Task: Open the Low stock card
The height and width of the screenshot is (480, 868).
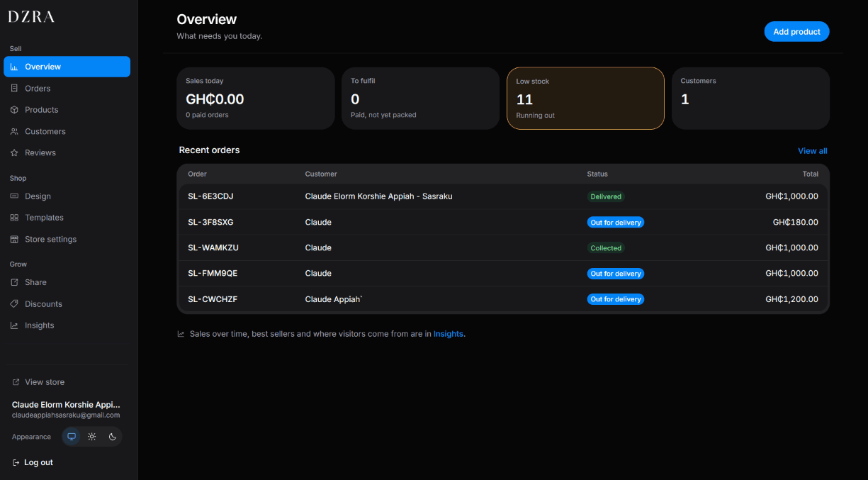Action: click(585, 99)
